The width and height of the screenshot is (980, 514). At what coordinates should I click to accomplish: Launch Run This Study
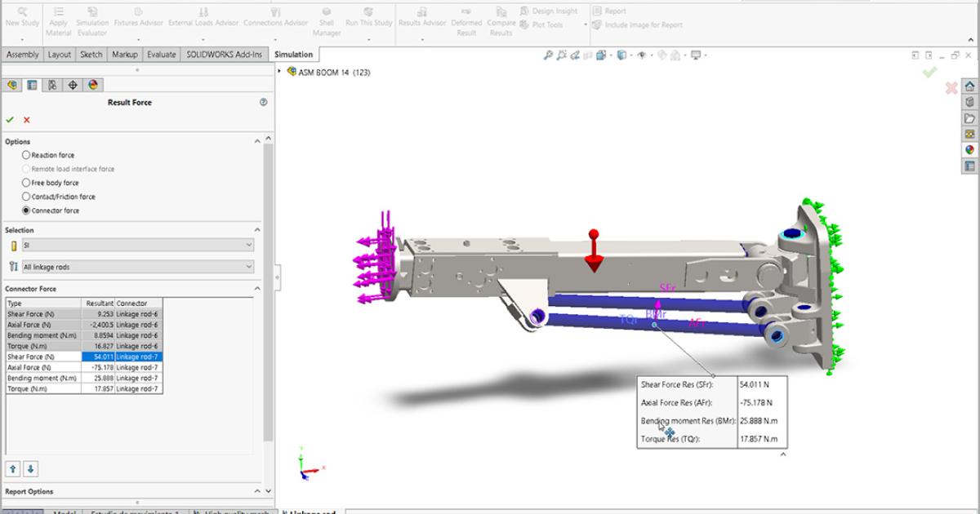coord(368,18)
